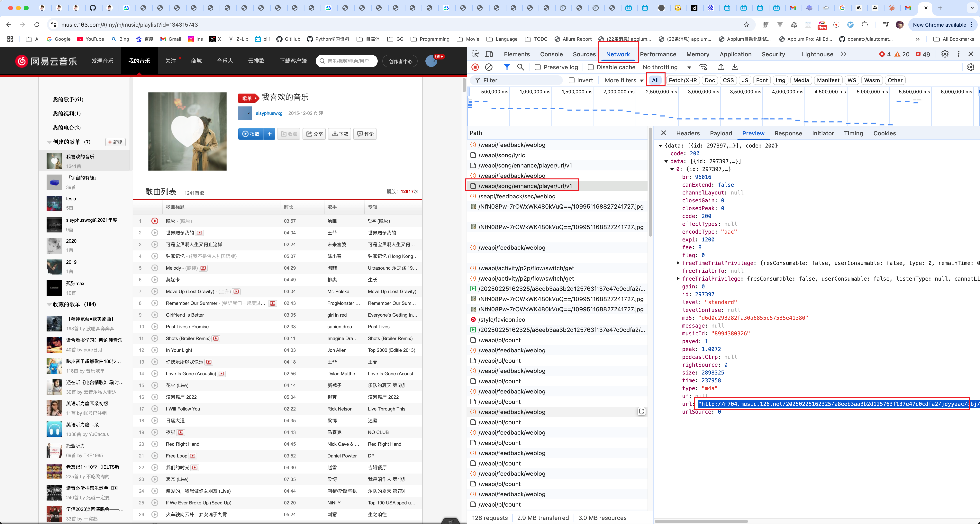Expand freeTimeTrialPrivilege object

678,263
